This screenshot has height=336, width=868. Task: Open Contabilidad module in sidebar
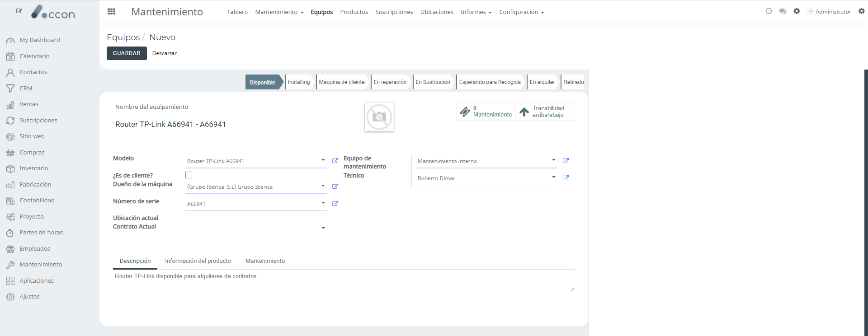pos(37,201)
